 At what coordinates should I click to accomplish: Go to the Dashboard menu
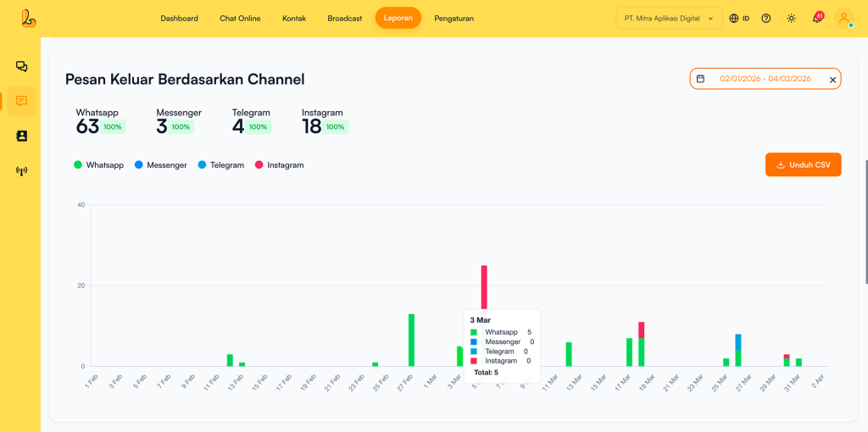point(179,18)
